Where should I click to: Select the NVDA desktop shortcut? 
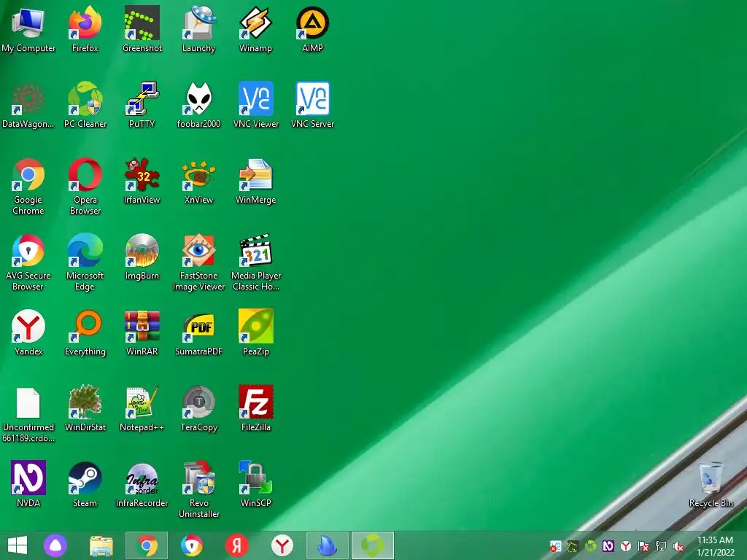click(28, 484)
